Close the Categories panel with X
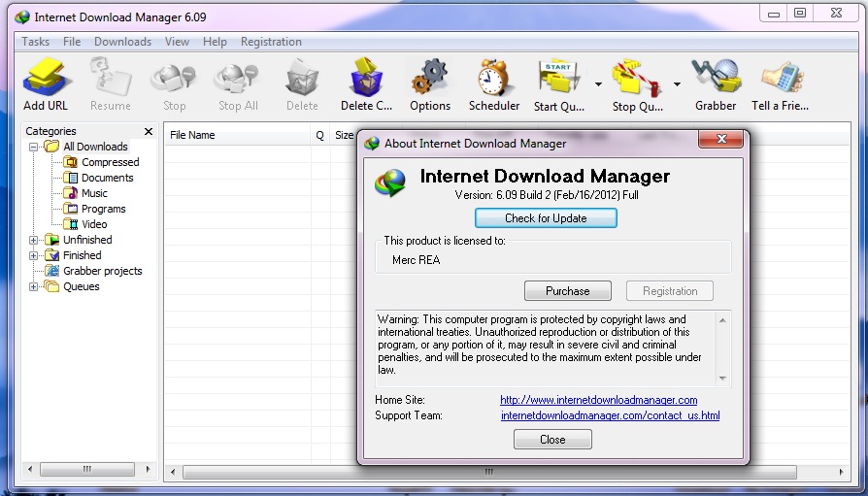868x496 pixels. (x=149, y=131)
